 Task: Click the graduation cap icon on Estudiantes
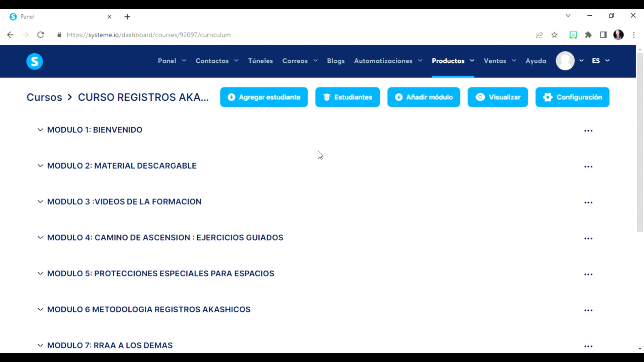[327, 97]
